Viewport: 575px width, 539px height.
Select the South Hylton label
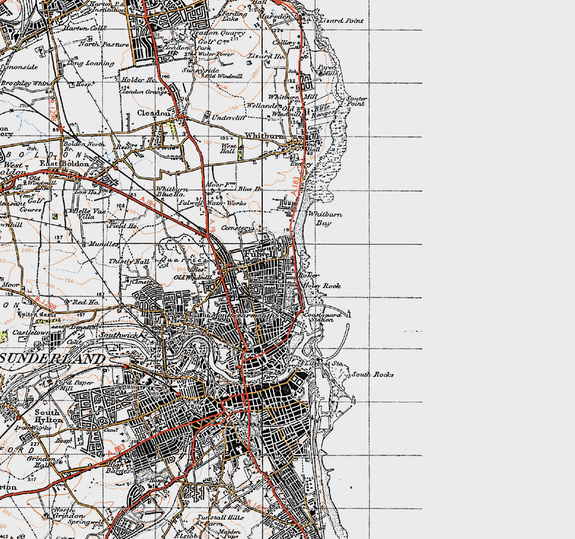point(48,416)
